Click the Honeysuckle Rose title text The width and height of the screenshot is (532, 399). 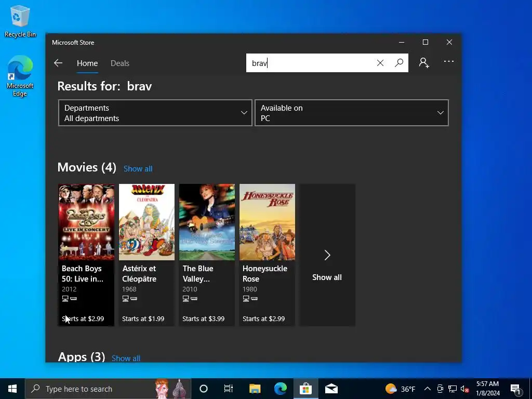(x=264, y=273)
